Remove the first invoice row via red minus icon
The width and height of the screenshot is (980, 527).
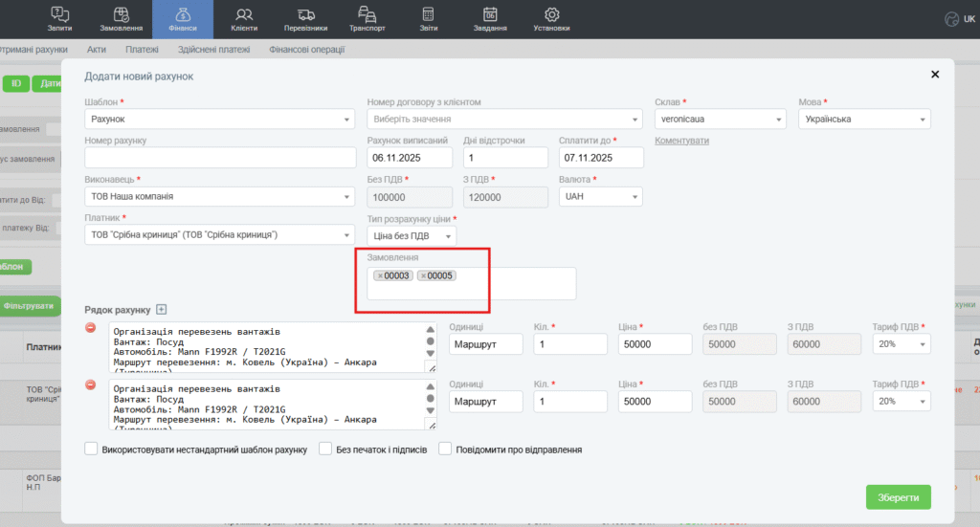click(91, 327)
